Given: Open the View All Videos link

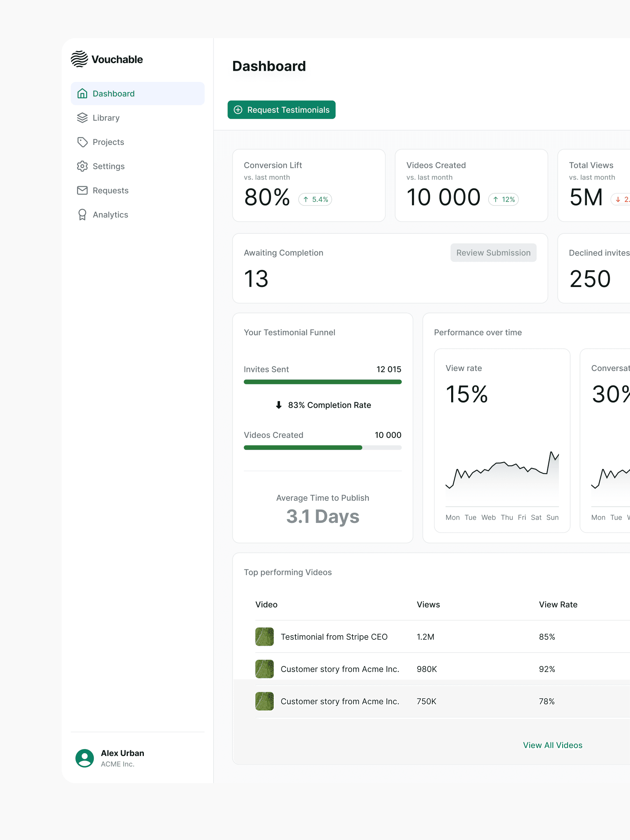Looking at the screenshot, I should 553,745.
